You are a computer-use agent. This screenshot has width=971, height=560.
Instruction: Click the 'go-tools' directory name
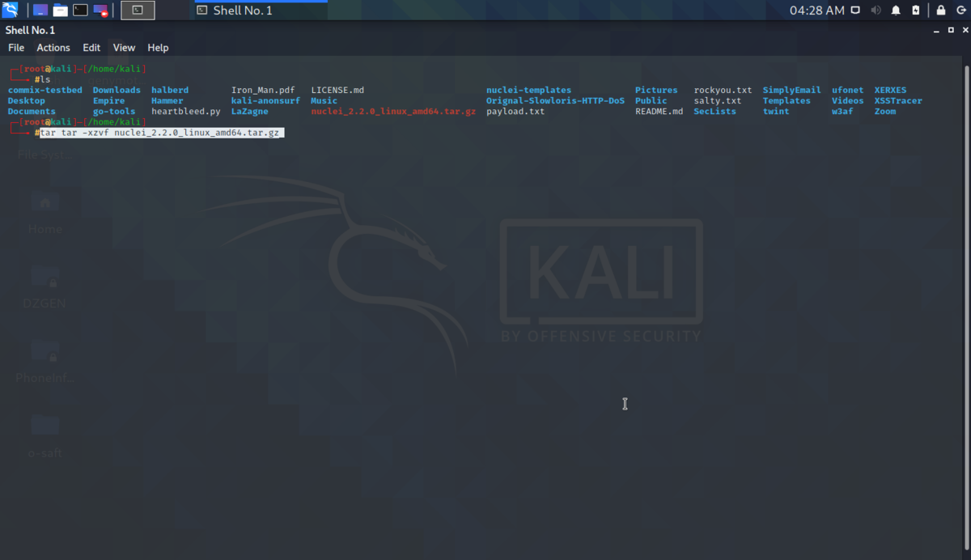(x=114, y=111)
